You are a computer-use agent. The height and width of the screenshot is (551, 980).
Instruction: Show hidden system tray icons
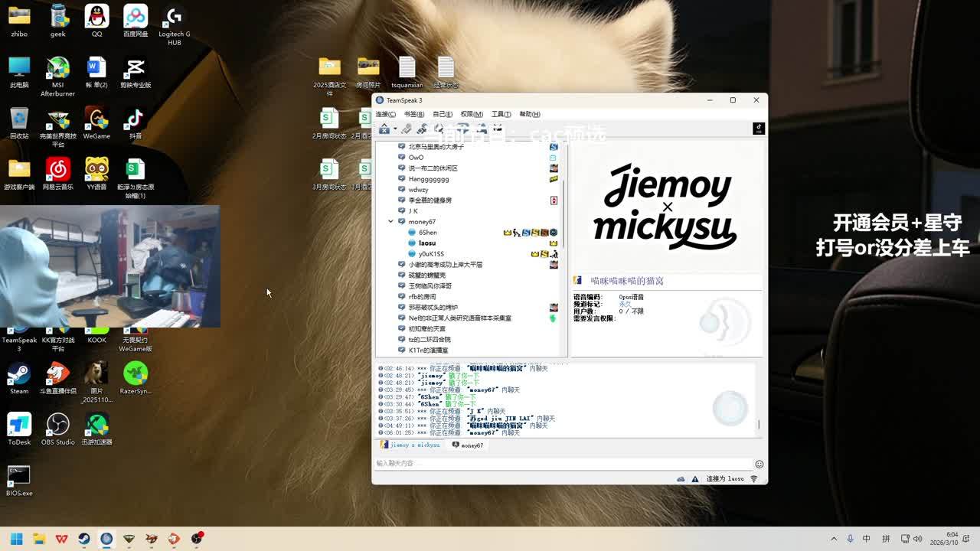[834, 539]
